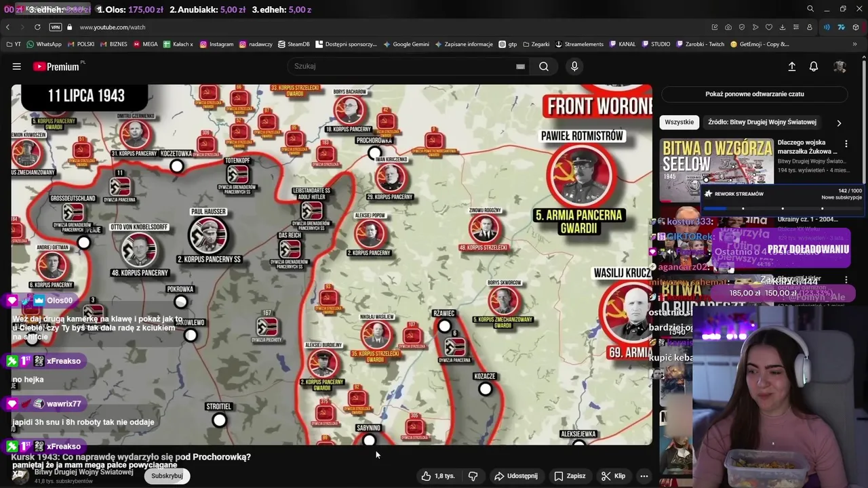Create a clip with the Klip button

pyautogui.click(x=613, y=476)
